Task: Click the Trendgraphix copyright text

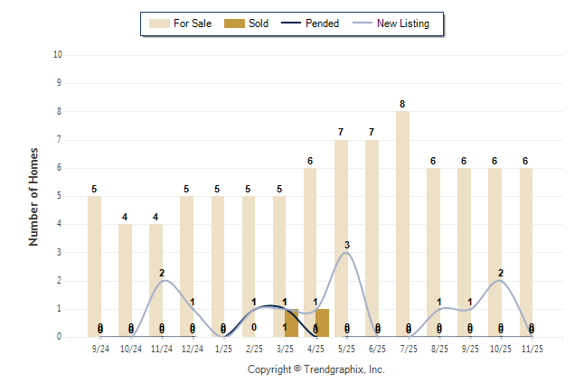Action: tap(316, 369)
